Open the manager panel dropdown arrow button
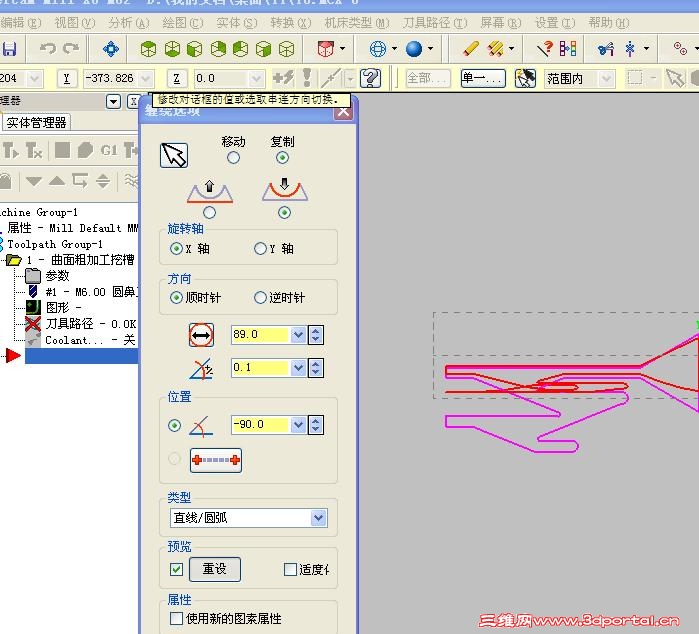The image size is (699, 634). click(x=114, y=102)
